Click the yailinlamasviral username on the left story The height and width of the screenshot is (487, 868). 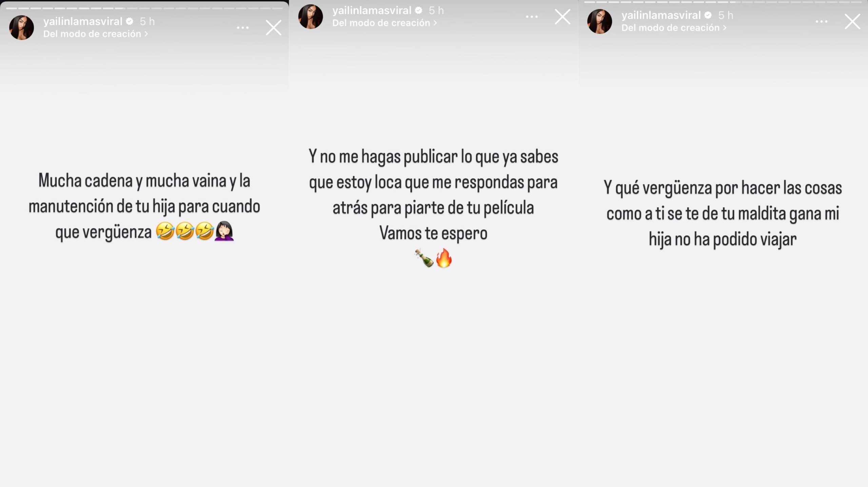[x=83, y=21]
